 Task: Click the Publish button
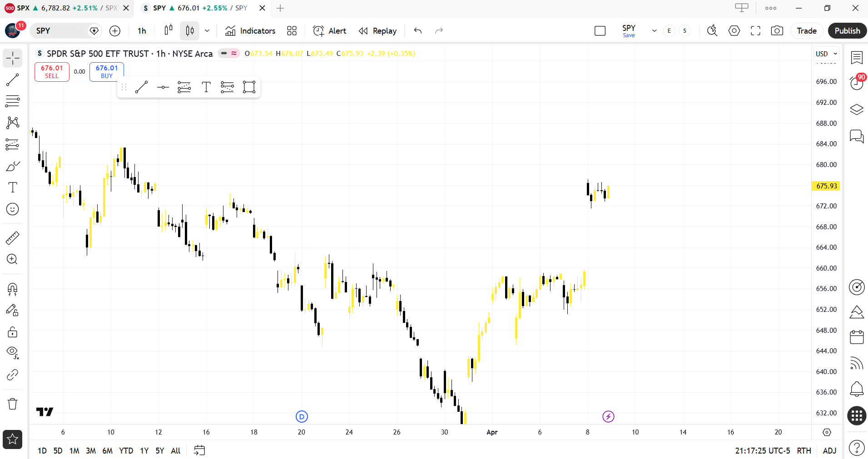pos(847,31)
